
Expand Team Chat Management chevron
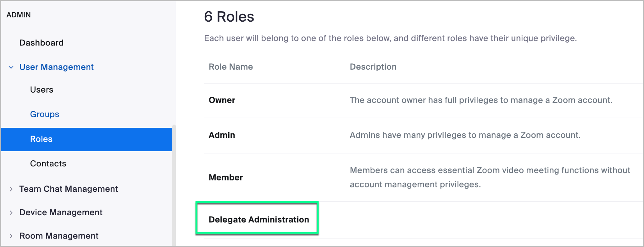[11, 189]
